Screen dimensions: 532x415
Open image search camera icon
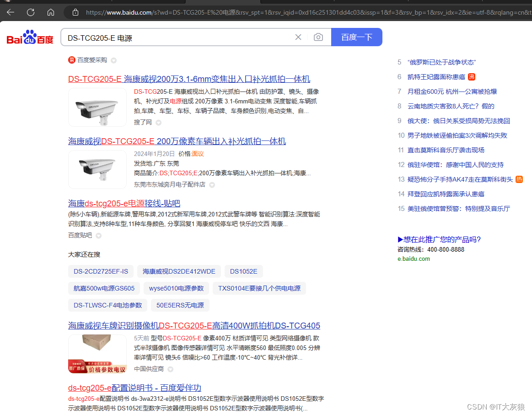point(318,37)
